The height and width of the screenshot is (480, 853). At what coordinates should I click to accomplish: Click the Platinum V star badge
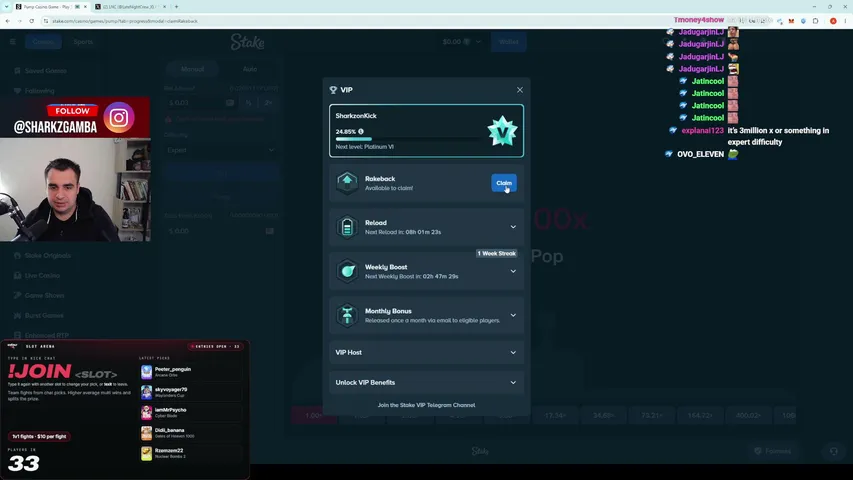tap(502, 131)
